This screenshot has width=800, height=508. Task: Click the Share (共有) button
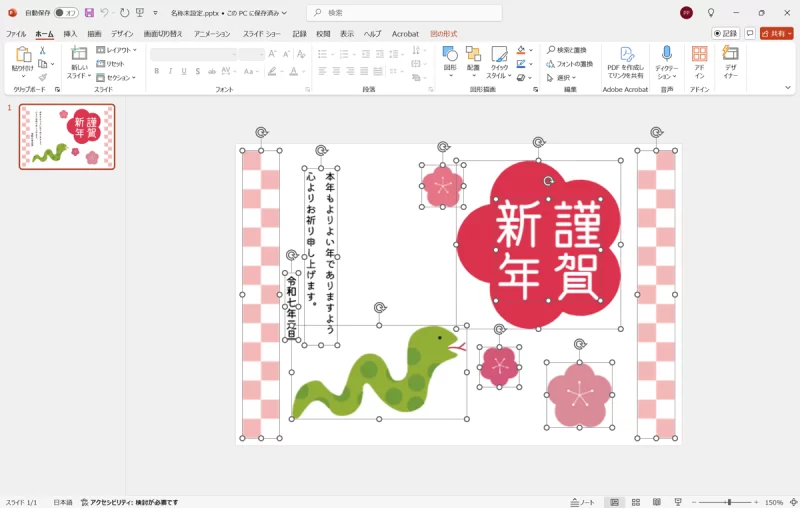(x=775, y=34)
